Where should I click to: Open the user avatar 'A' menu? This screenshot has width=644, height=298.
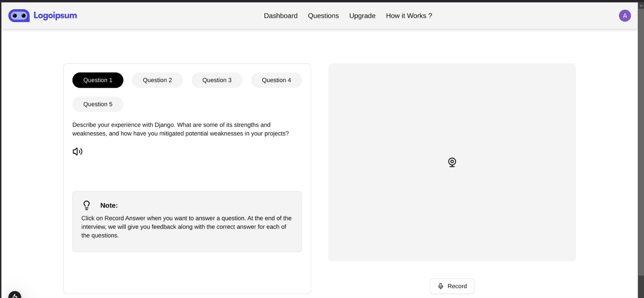(x=625, y=16)
